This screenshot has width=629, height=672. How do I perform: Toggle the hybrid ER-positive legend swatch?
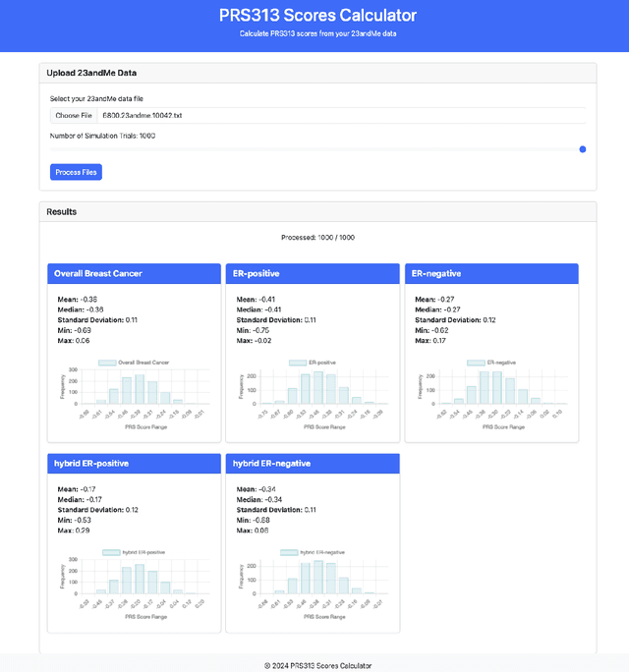pos(110,552)
